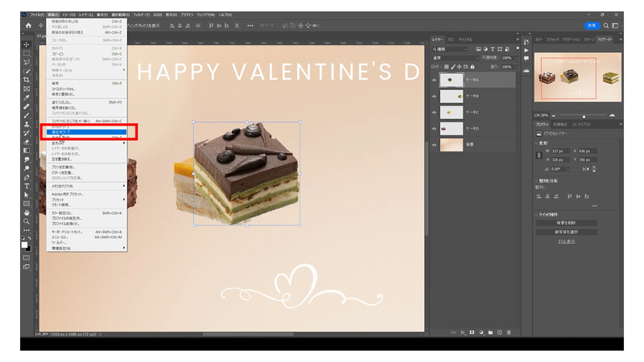
Task: Toggle lock transparent pixels icon
Action: pyautogui.click(x=447, y=67)
